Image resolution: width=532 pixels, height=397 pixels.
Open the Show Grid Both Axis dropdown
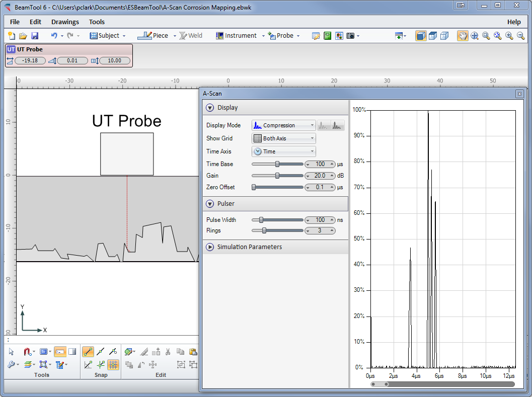click(284, 138)
